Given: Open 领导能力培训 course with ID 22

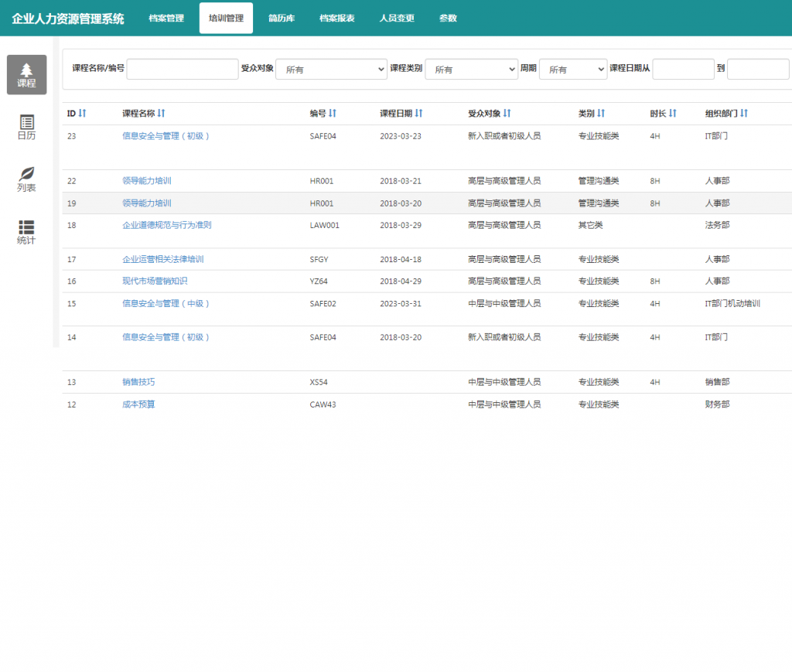Looking at the screenshot, I should [x=147, y=181].
